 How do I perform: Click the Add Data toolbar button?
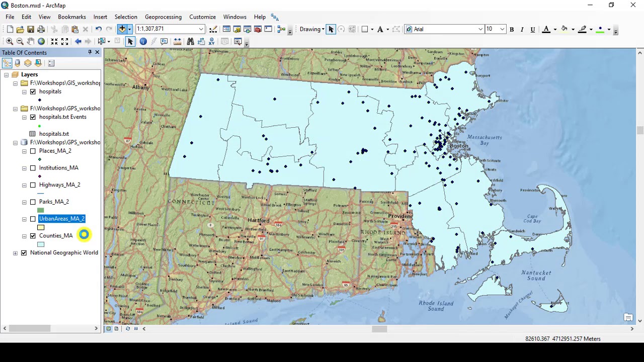(x=122, y=29)
